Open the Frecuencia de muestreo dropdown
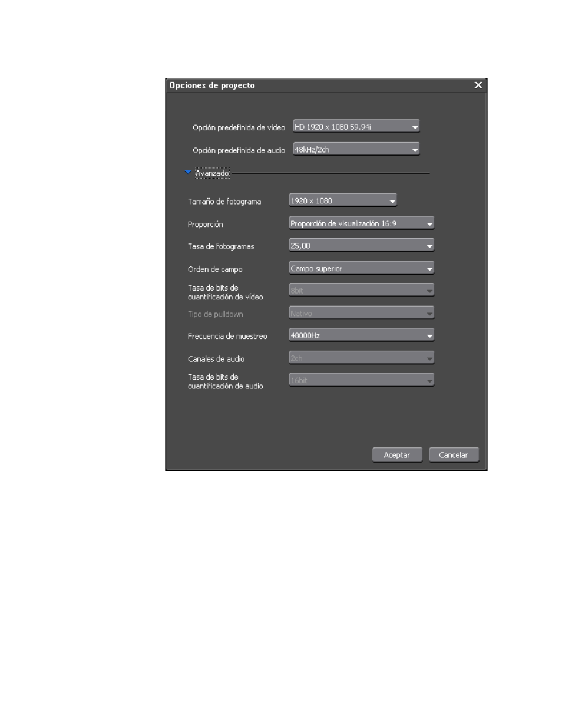Image resolution: width=562 pixels, height=728 pixels. pyautogui.click(x=361, y=335)
